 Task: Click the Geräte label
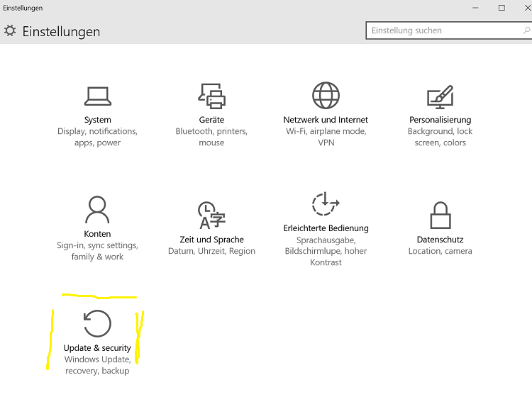(211, 120)
